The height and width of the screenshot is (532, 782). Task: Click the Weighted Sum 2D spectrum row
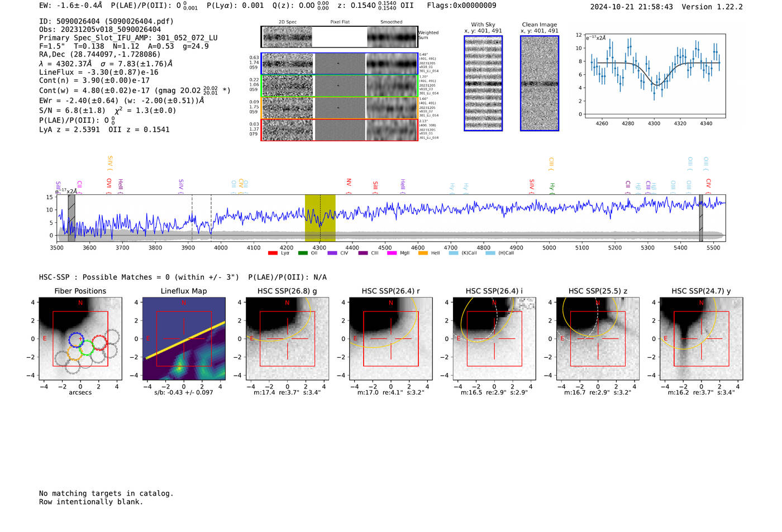(339, 37)
